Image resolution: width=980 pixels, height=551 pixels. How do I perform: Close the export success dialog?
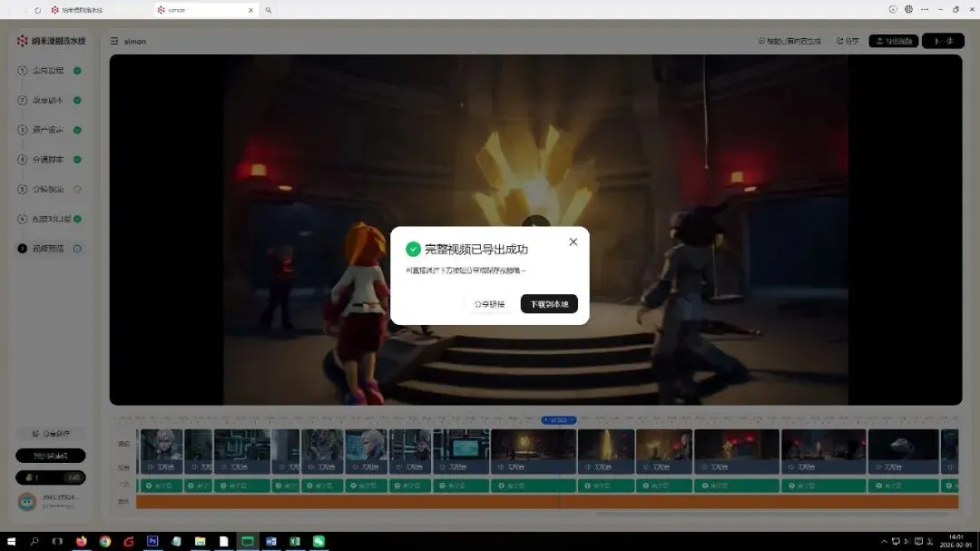click(573, 242)
